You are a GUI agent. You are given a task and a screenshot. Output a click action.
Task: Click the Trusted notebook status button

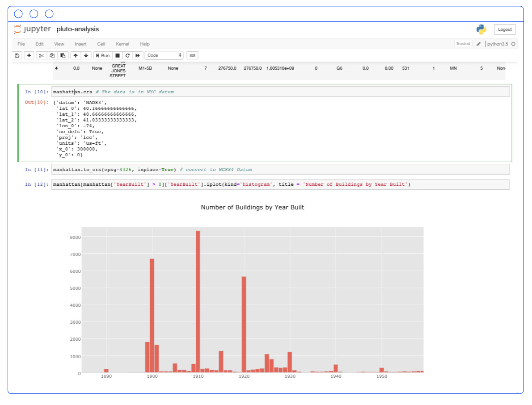point(463,44)
